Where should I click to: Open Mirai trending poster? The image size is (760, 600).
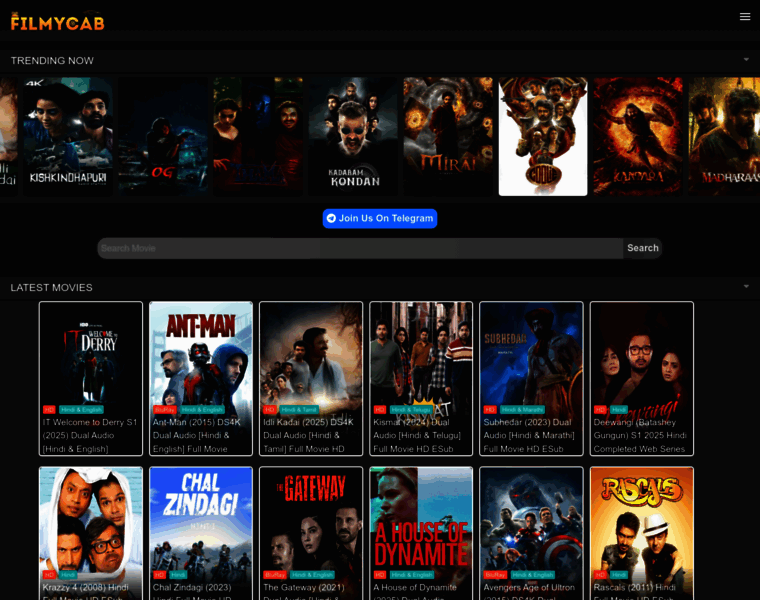(x=448, y=137)
